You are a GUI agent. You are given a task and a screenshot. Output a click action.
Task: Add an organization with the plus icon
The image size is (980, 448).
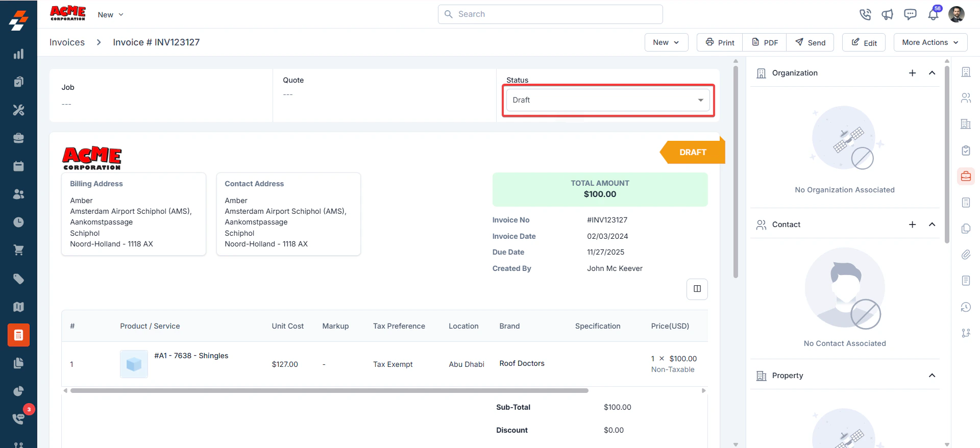(913, 73)
